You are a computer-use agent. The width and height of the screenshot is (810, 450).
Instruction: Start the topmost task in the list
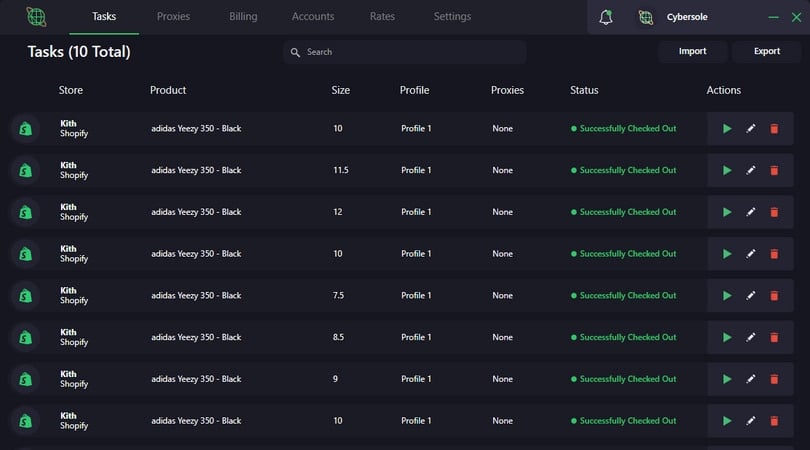[x=727, y=129]
